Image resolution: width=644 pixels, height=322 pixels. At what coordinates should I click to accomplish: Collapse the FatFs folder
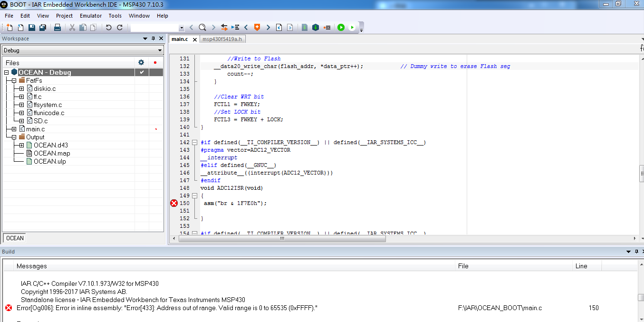pos(14,80)
